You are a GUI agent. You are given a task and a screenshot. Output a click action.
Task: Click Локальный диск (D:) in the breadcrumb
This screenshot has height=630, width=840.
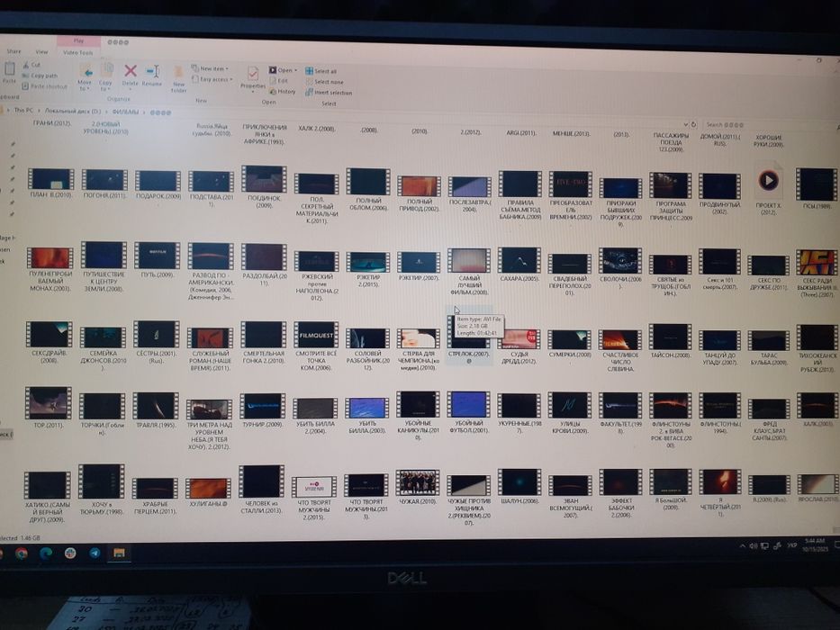[72, 112]
